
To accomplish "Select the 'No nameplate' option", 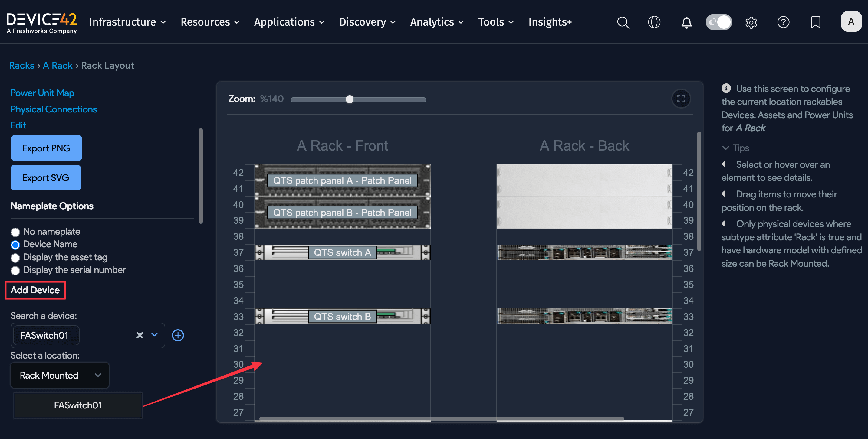I will click(x=15, y=232).
